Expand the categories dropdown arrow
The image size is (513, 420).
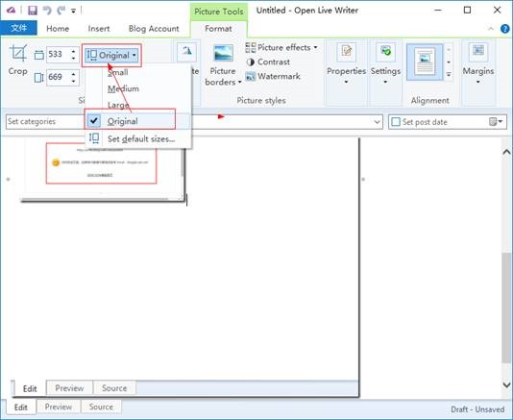[377, 122]
